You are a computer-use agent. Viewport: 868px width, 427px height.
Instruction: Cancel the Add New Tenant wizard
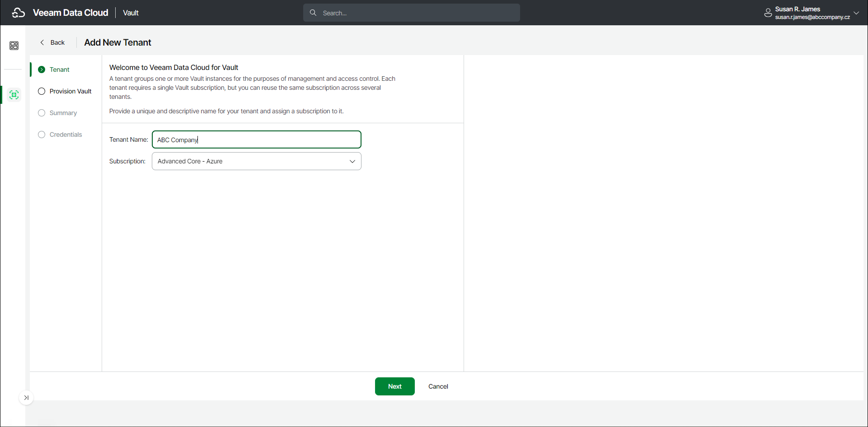[x=438, y=386]
